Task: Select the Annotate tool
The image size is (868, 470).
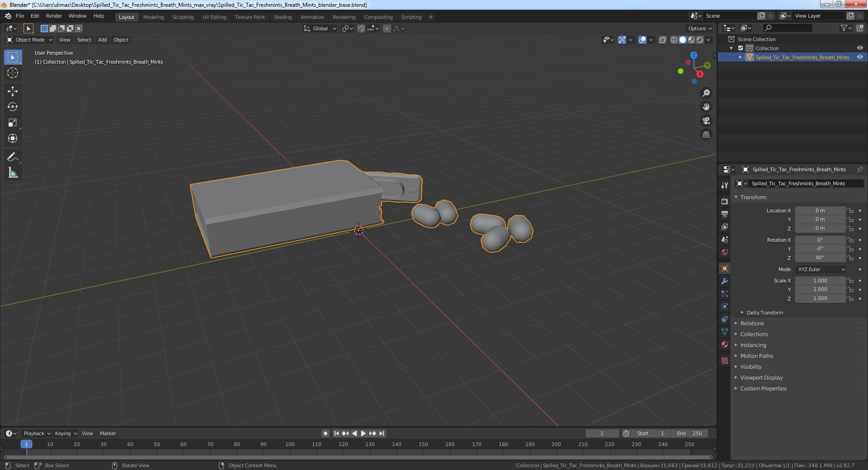Action: coord(13,157)
